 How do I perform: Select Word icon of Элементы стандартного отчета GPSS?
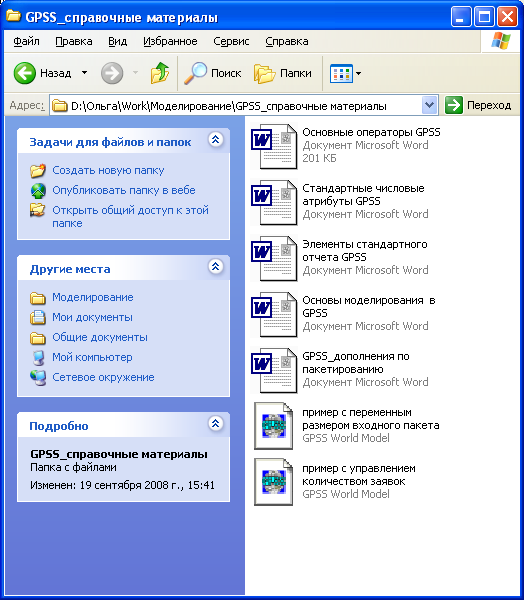[274, 258]
